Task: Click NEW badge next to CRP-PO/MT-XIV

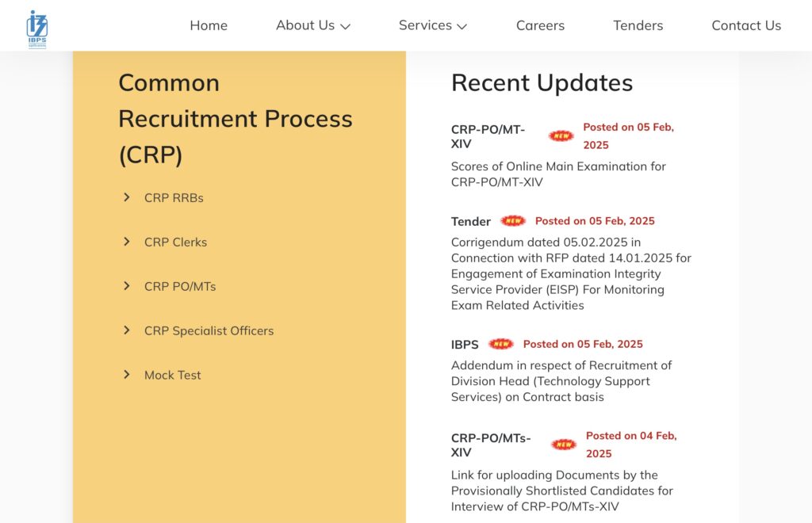Action: point(561,136)
